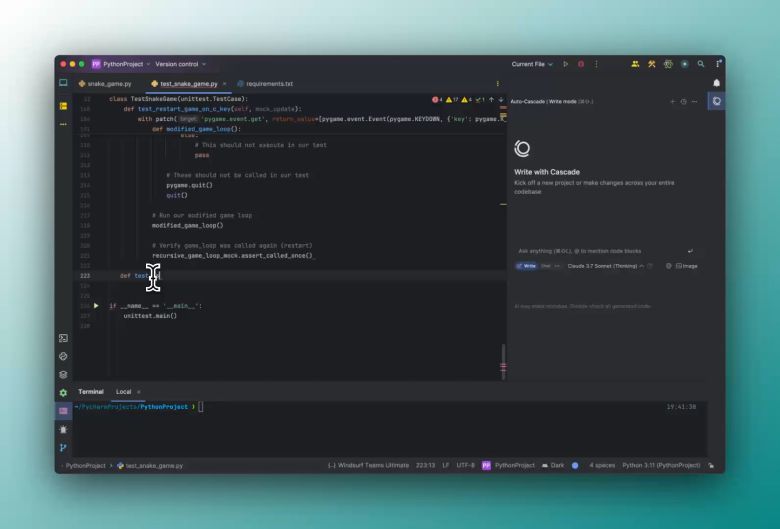Screen dimensions: 780x529
Task: Click the Debug bug icon in toolbar
Action: (x=581, y=64)
